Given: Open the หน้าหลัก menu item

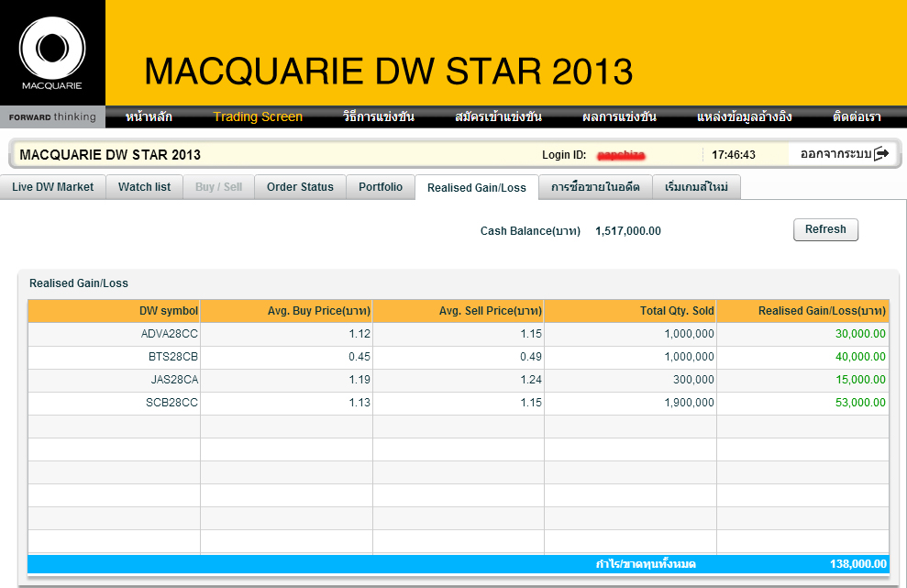Looking at the screenshot, I should point(149,116).
